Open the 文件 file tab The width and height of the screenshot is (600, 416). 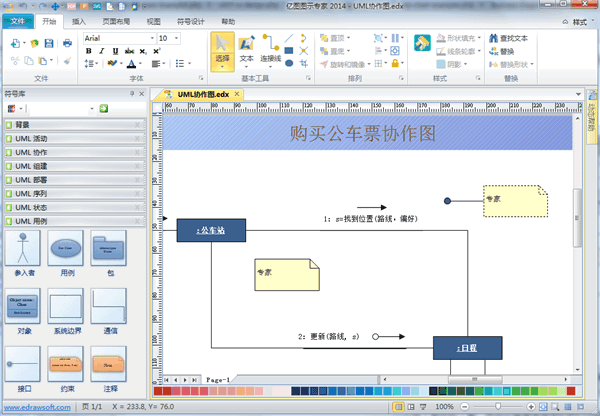point(18,21)
